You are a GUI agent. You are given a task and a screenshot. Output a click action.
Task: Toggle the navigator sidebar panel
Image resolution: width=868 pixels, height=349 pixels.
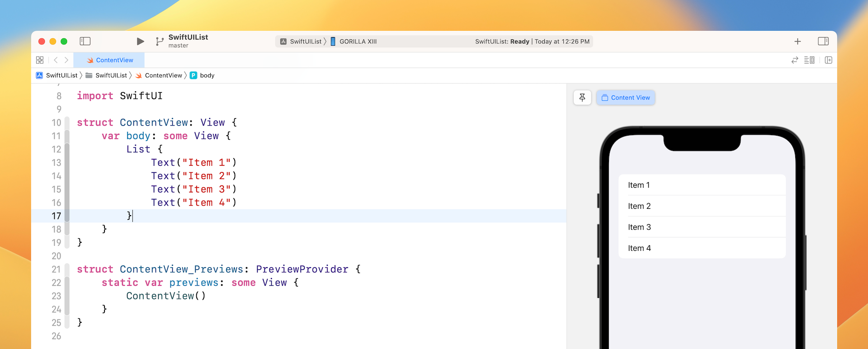(85, 41)
